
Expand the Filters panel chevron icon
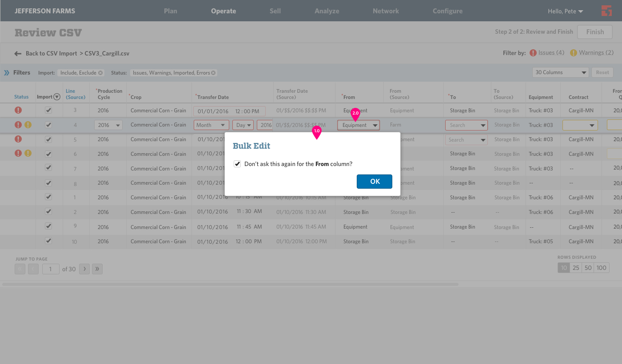[x=7, y=73]
